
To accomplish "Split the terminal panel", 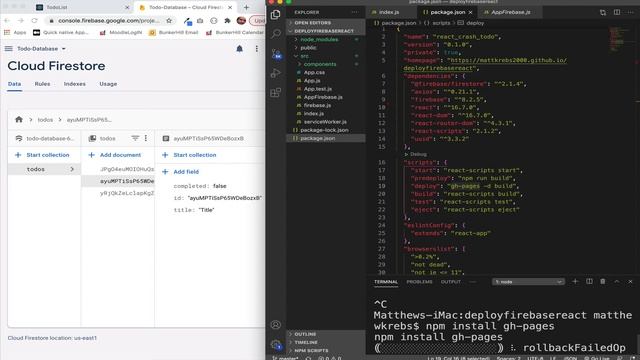I will click(x=589, y=282).
